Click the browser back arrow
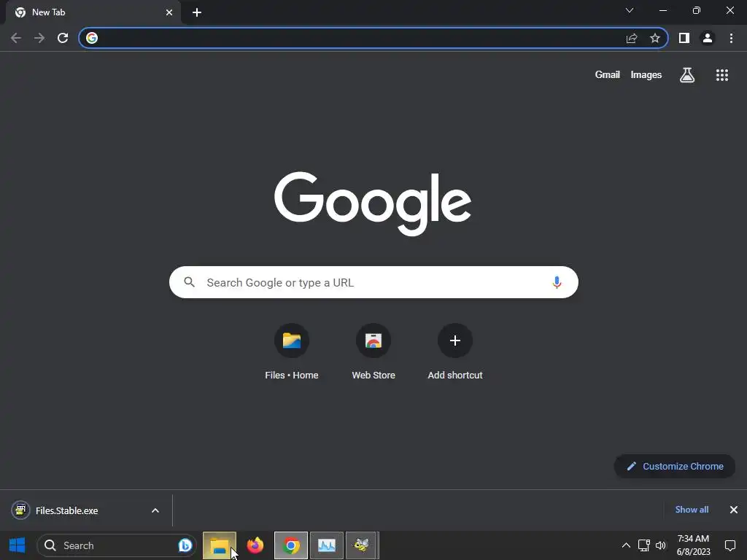This screenshot has height=560, width=747. click(x=16, y=38)
